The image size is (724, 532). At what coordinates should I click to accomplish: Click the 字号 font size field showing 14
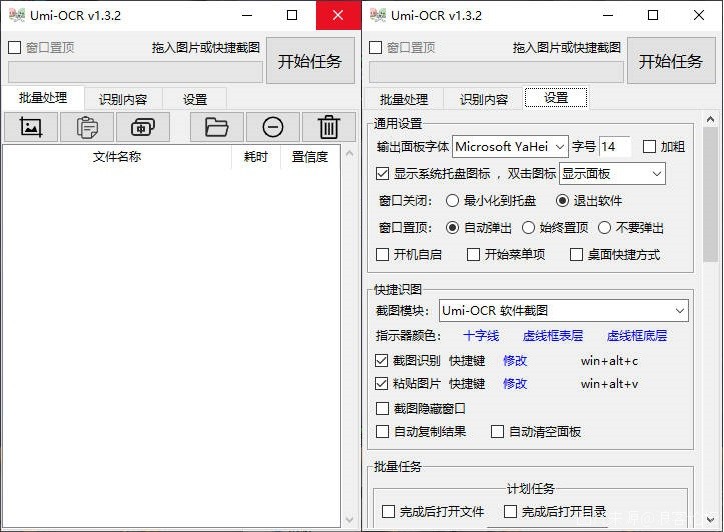point(615,147)
